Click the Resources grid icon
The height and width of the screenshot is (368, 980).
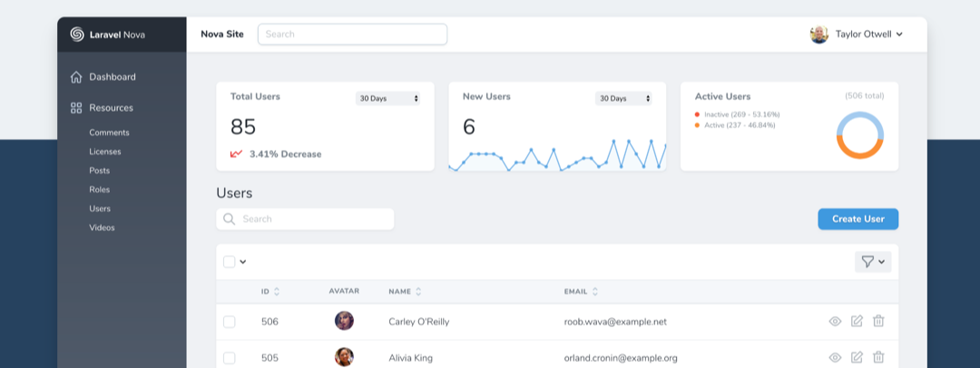point(76,107)
